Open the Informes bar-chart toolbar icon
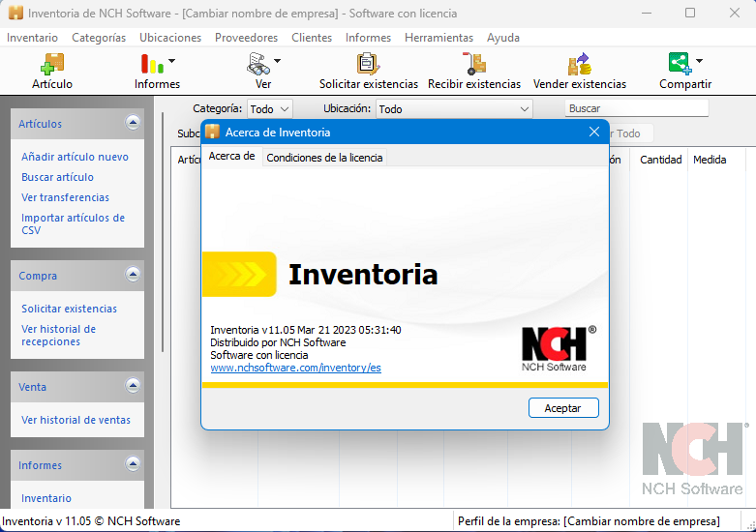Image resolution: width=756 pixels, height=532 pixels. (152, 64)
